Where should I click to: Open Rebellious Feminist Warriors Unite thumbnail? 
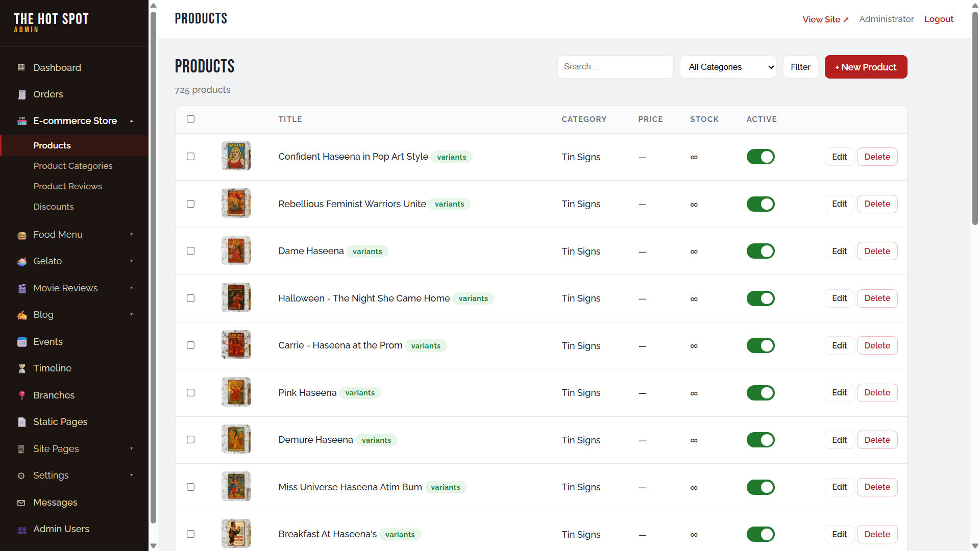point(236,203)
